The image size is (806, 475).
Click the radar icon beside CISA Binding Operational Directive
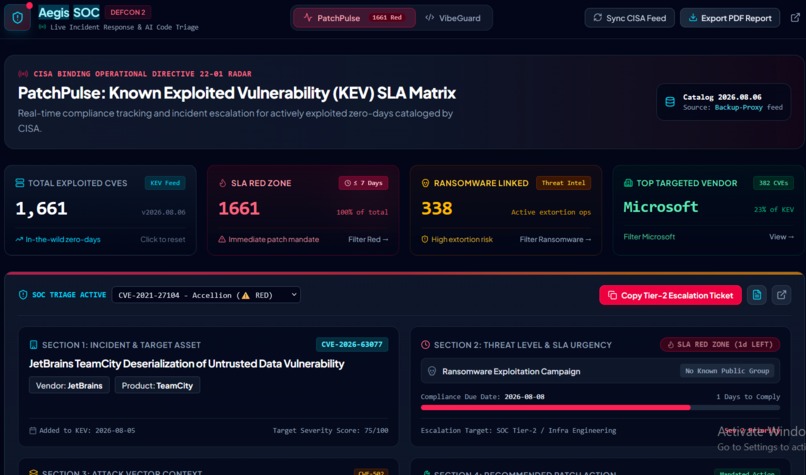click(x=23, y=74)
